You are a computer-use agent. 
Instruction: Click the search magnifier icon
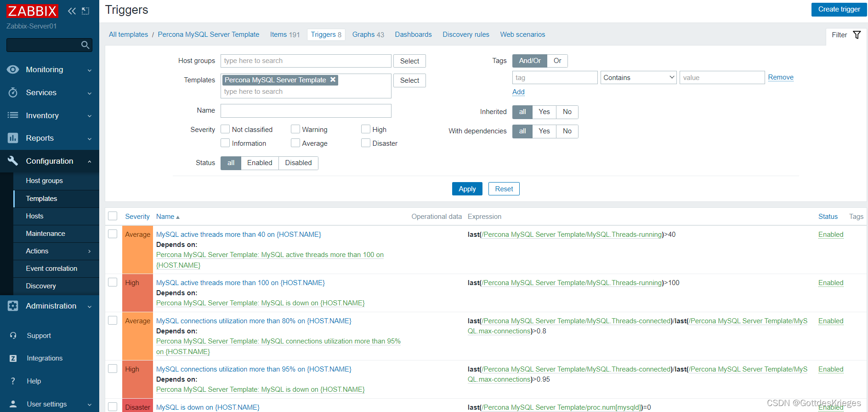(85, 45)
